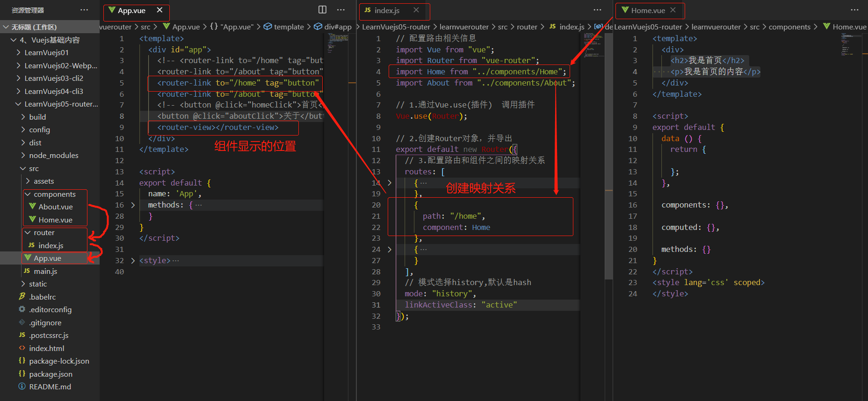The height and width of the screenshot is (401, 868).
Task: Expand the build folder
Action: click(x=23, y=117)
